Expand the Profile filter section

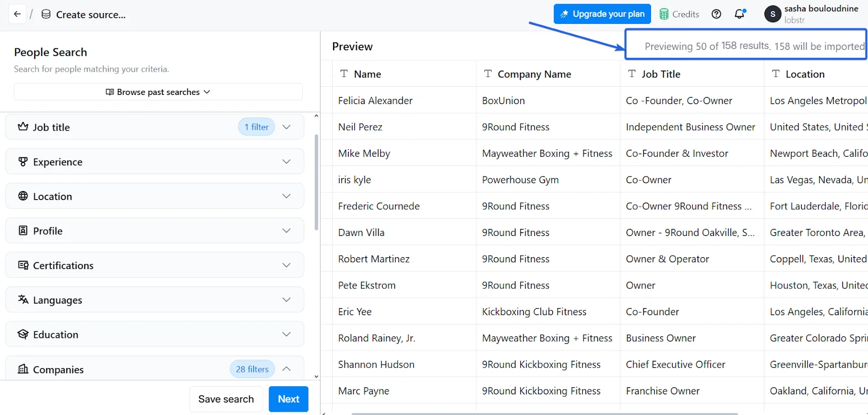(286, 231)
